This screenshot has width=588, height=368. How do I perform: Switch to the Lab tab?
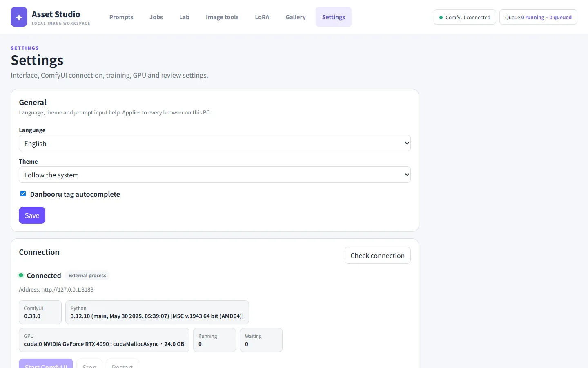tap(184, 17)
